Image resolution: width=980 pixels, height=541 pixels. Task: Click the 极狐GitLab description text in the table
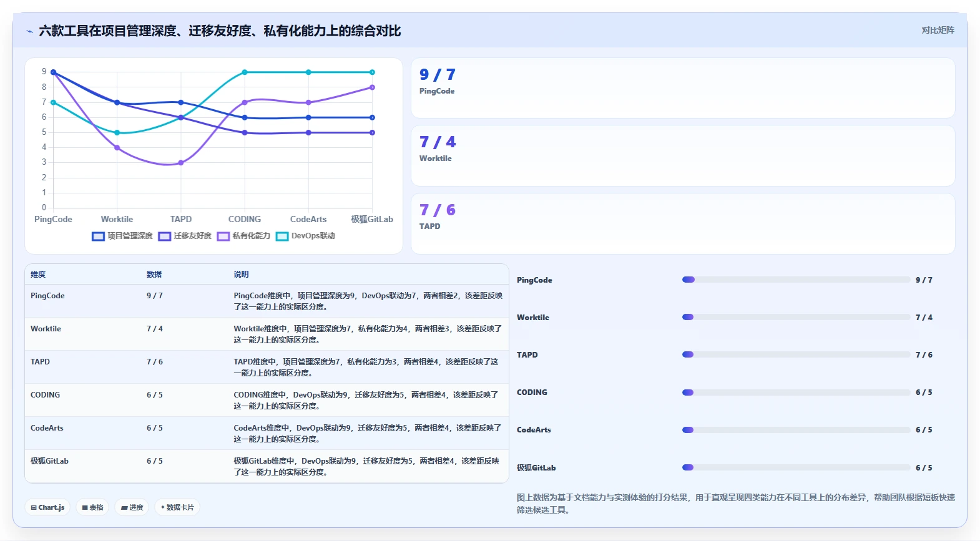pyautogui.click(x=366, y=467)
